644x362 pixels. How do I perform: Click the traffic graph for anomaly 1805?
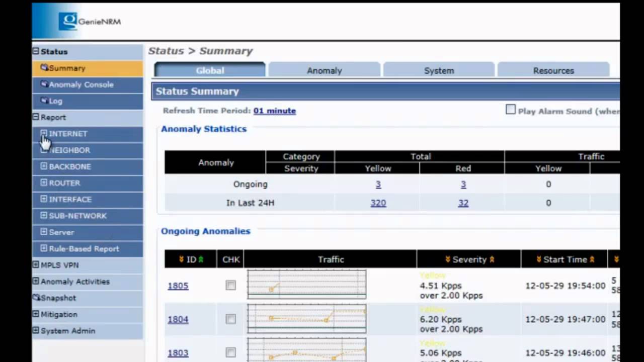(x=307, y=285)
